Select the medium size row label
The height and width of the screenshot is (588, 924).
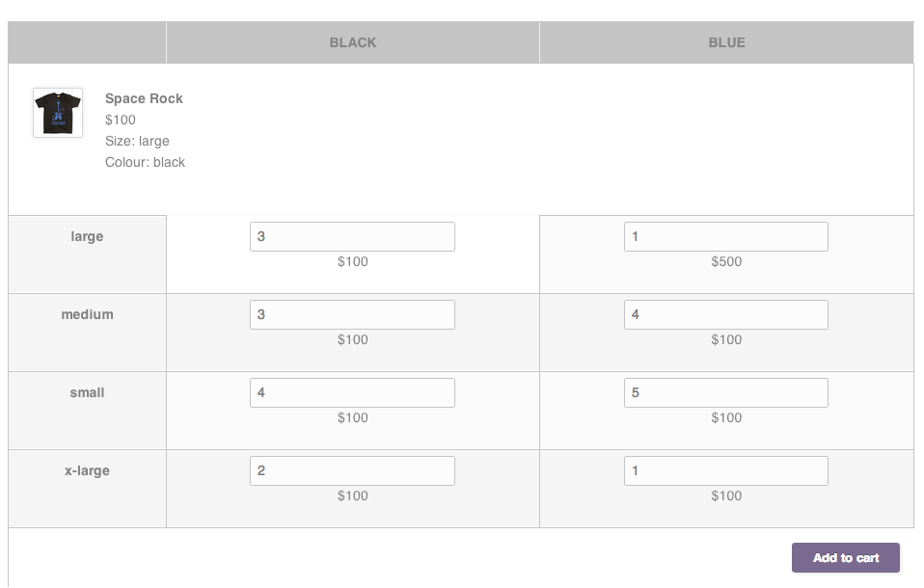(x=87, y=314)
